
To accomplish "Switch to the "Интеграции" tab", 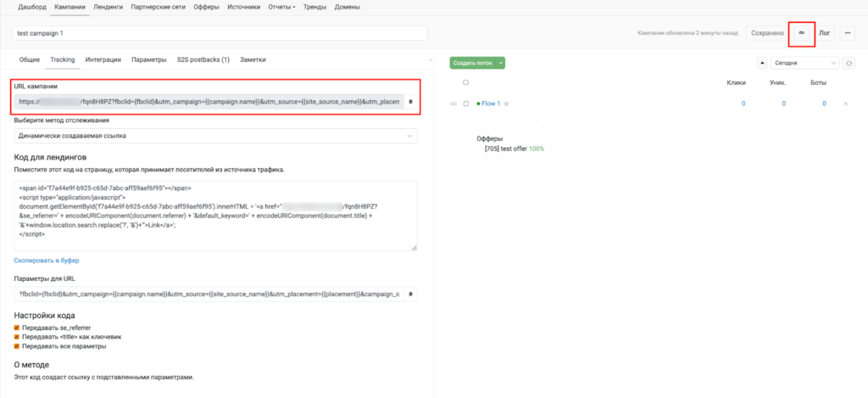I will point(103,60).
